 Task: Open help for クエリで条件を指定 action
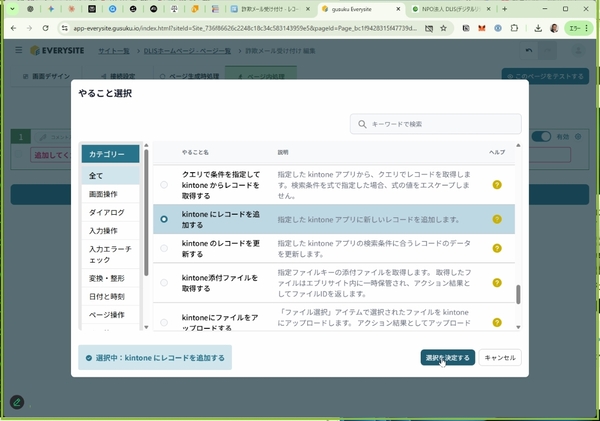(497, 185)
